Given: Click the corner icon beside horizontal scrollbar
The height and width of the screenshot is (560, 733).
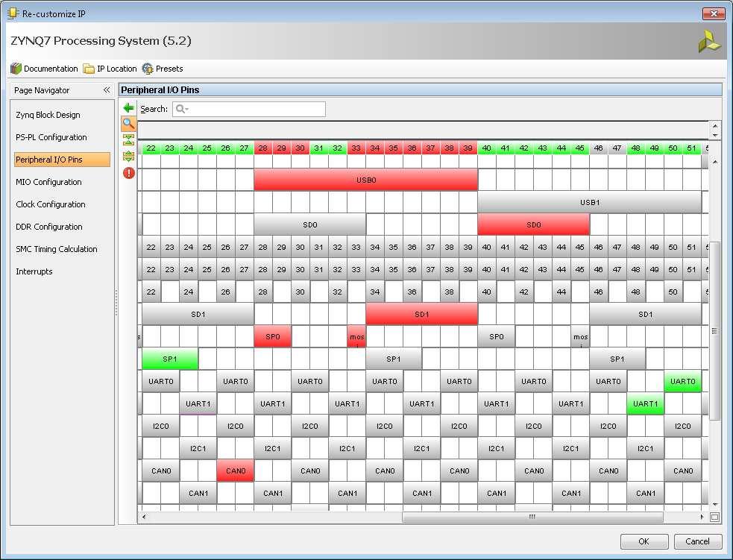Looking at the screenshot, I should [714, 517].
